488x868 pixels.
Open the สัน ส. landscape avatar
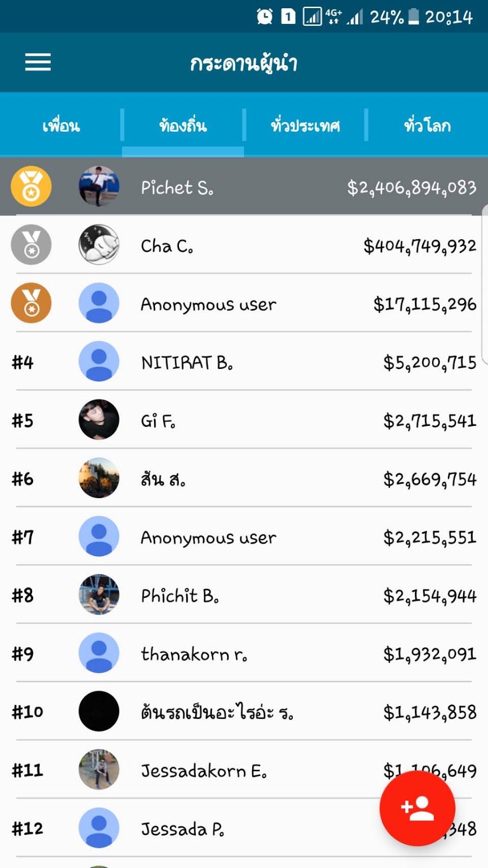click(99, 478)
